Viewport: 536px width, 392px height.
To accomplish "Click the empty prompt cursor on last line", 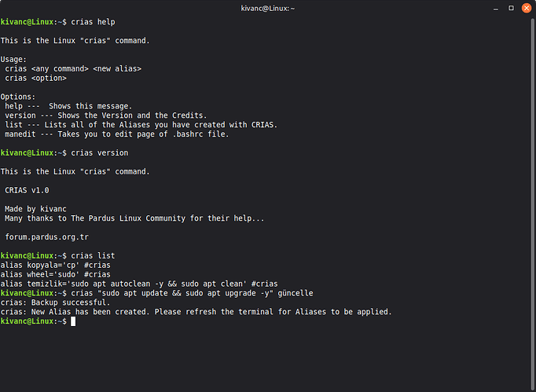I will pyautogui.click(x=73, y=321).
